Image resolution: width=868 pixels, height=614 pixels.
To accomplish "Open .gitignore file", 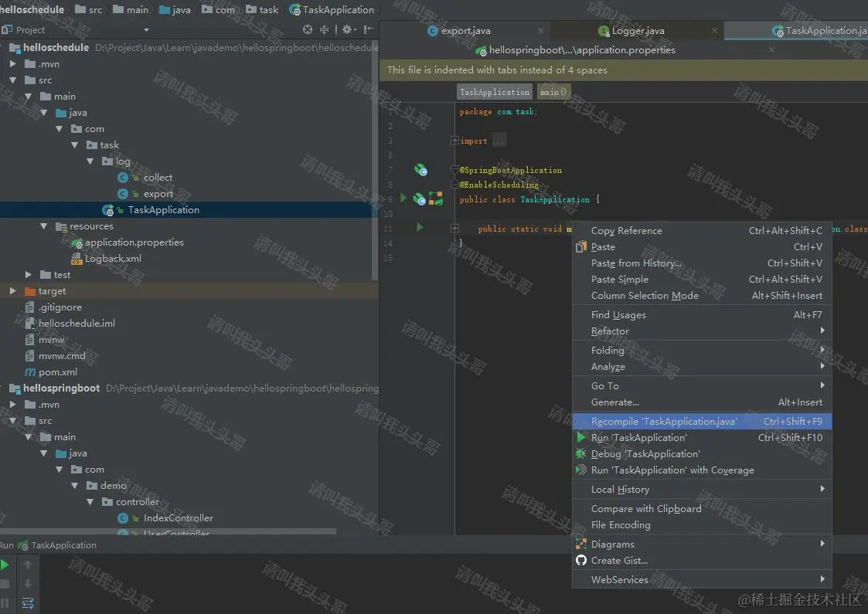I will [x=60, y=307].
